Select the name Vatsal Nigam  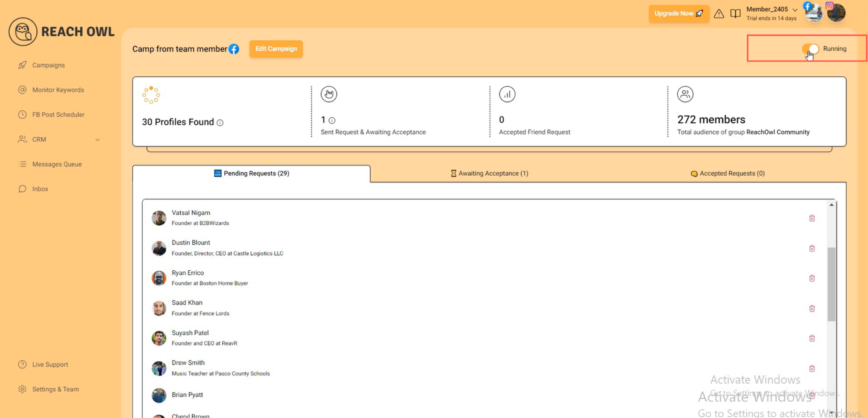(191, 213)
